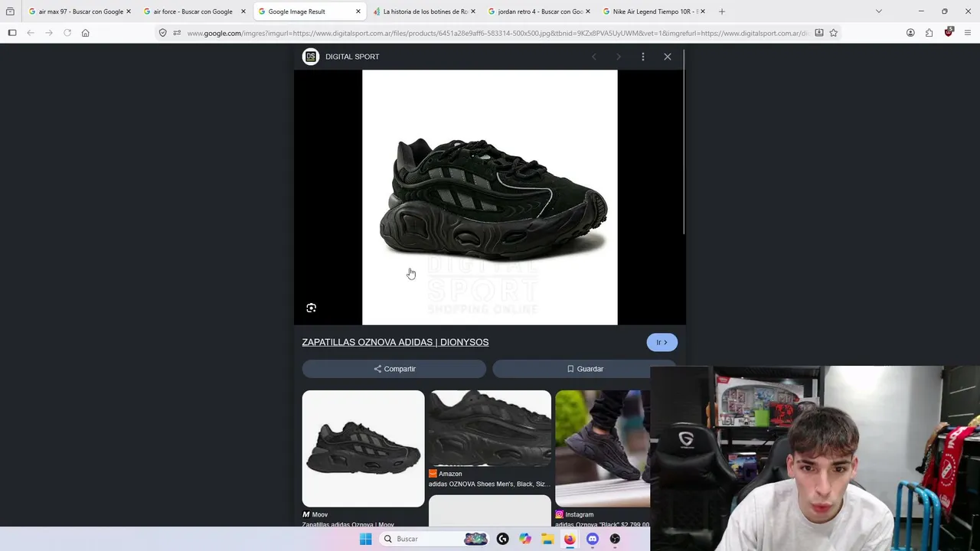Open a new browser tab

coord(722,11)
